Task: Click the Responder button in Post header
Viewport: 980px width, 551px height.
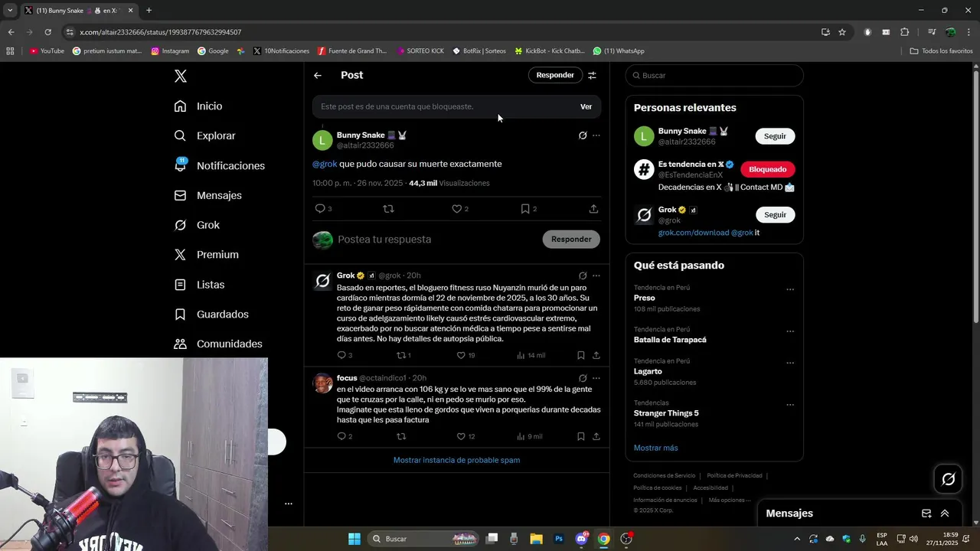Action: 555,75
